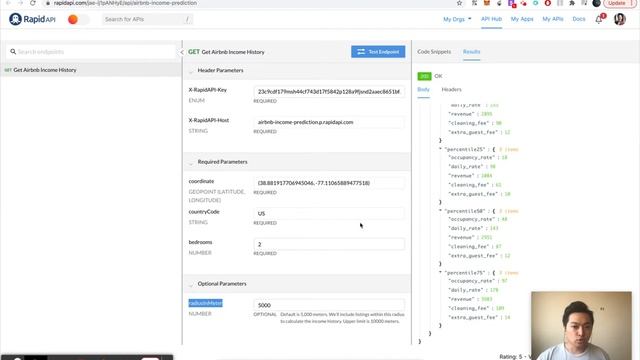This screenshot has height=360, width=640.
Task: Click the browser forward arrow
Action: point(20,3)
